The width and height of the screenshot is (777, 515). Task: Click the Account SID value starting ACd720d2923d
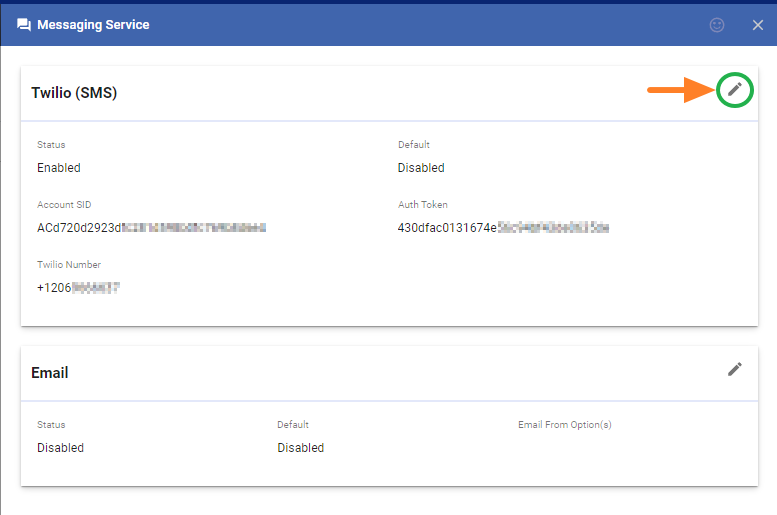[x=152, y=228]
